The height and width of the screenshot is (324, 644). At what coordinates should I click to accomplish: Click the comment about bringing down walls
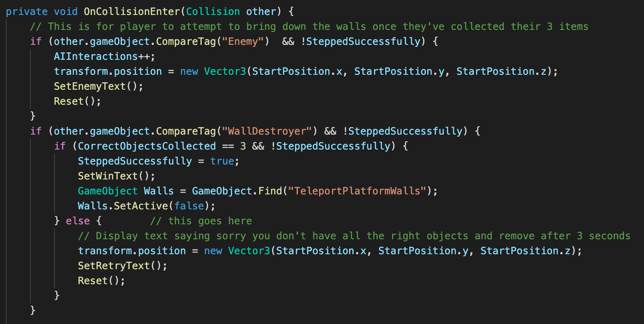point(309,26)
